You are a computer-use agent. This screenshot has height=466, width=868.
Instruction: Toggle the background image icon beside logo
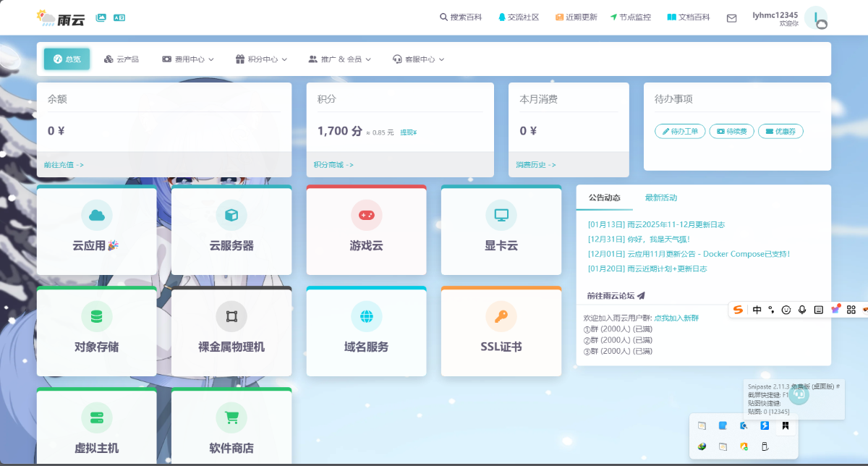click(101, 17)
